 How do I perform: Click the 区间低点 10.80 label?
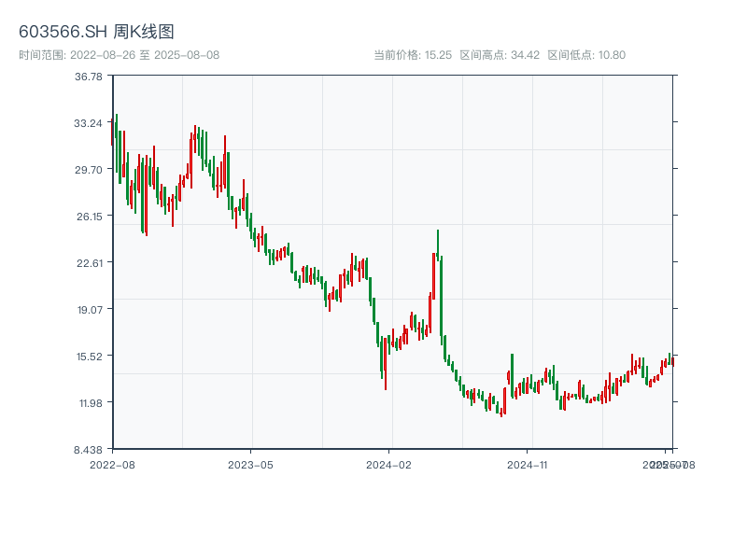[x=586, y=55]
